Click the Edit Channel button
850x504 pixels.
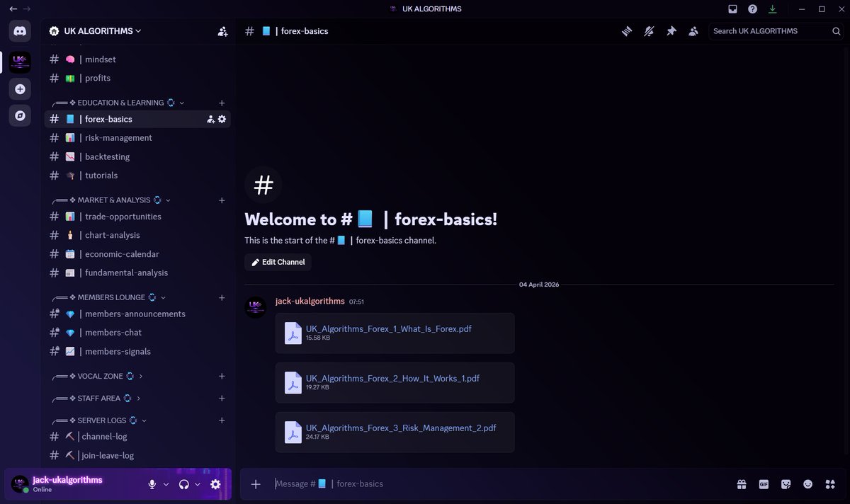[278, 262]
